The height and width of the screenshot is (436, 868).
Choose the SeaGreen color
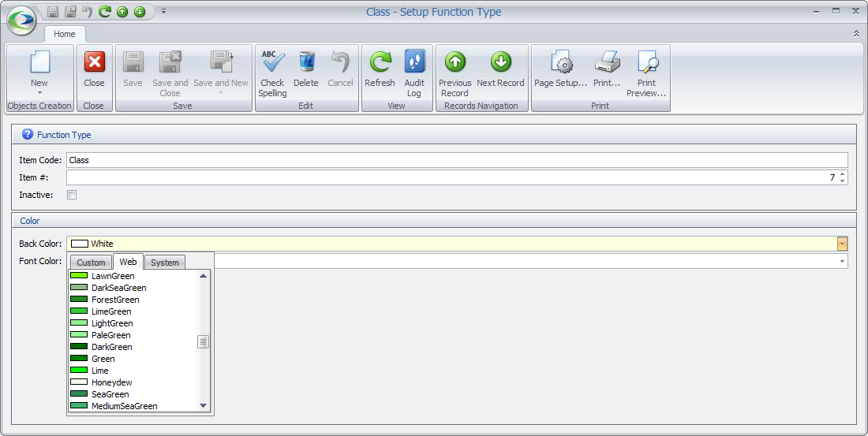pyautogui.click(x=133, y=394)
